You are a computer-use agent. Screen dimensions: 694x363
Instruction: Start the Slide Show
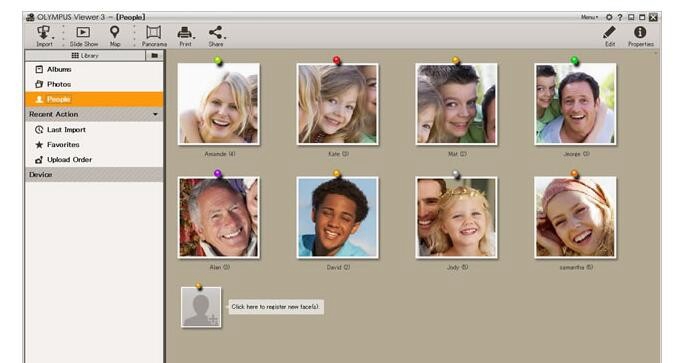pyautogui.click(x=84, y=36)
